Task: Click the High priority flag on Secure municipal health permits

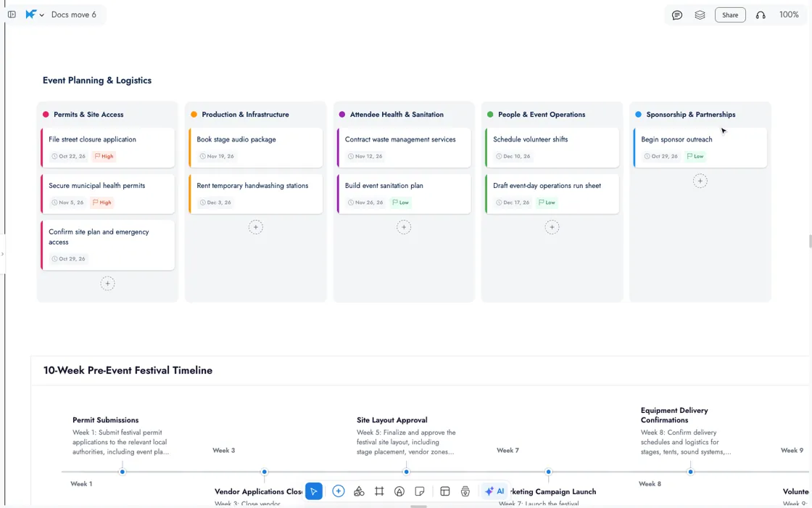Action: 102,202
